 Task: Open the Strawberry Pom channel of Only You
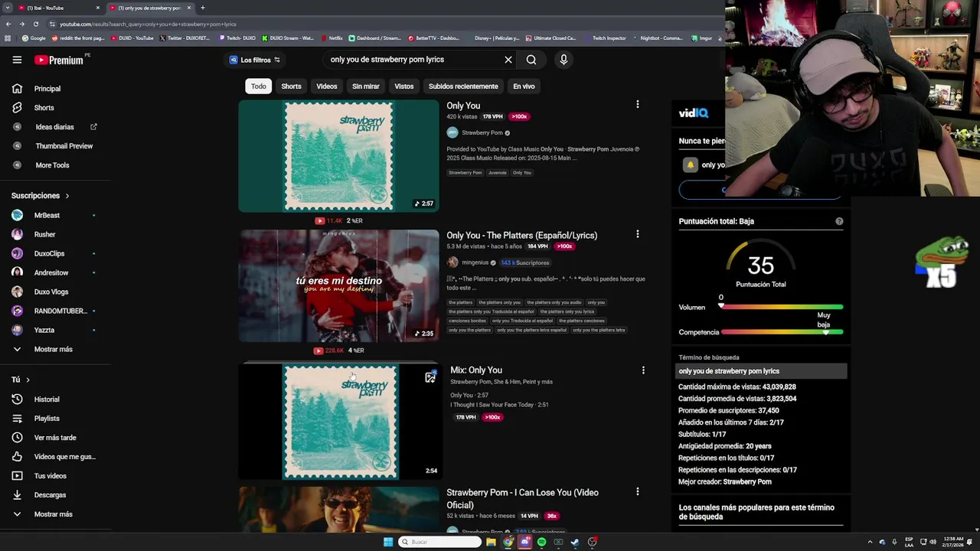[x=482, y=133]
